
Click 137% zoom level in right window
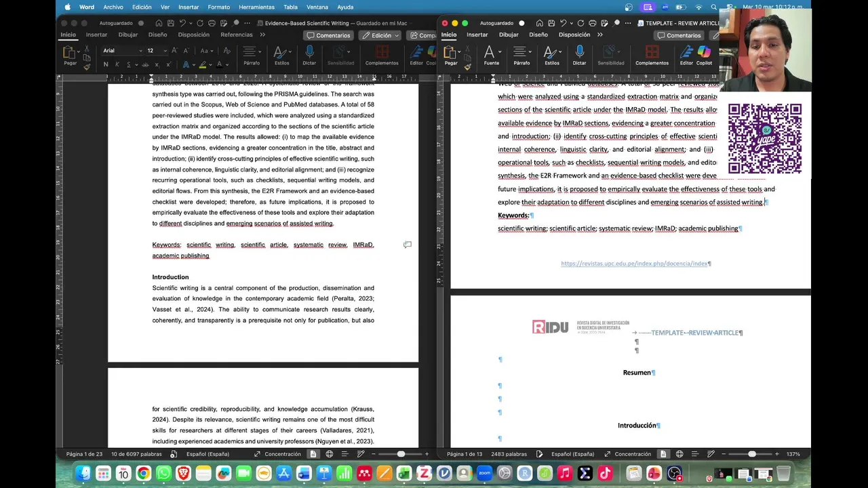tap(793, 454)
